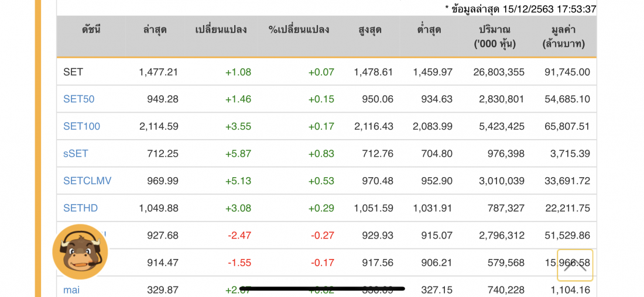This screenshot has height=297, width=644.
Task: Open the sSET index link
Action: [76, 153]
